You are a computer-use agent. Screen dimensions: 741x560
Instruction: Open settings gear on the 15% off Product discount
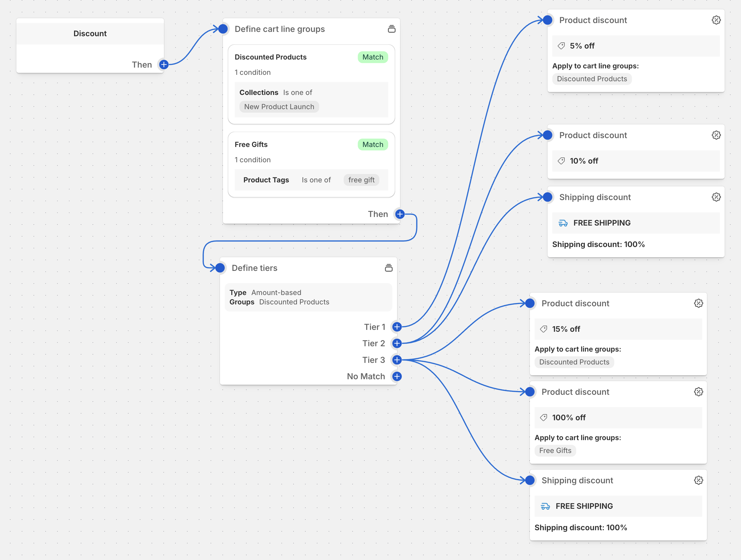click(698, 303)
